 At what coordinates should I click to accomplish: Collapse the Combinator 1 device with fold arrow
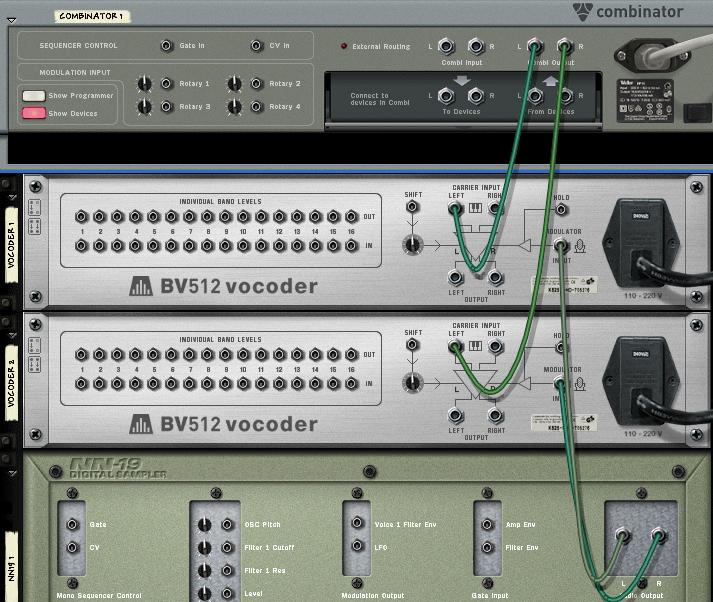(x=11, y=20)
